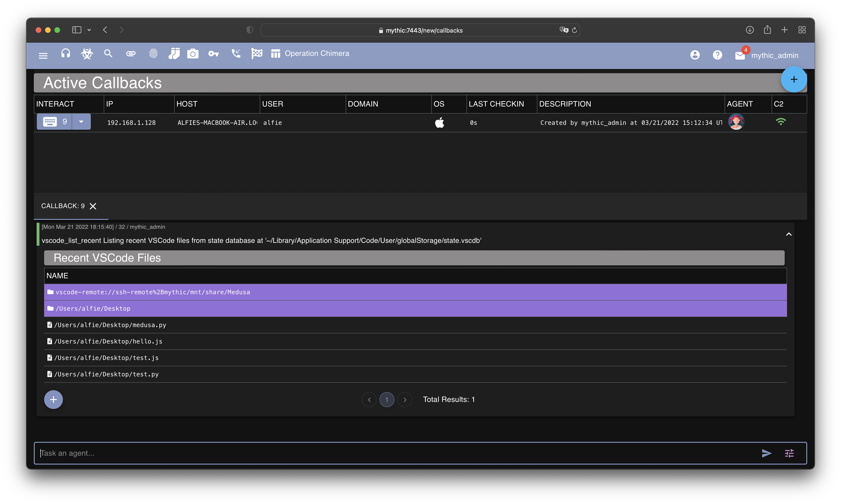This screenshot has height=504, width=841.
Task: Collapse the callback 9 output panel
Action: coord(789,234)
